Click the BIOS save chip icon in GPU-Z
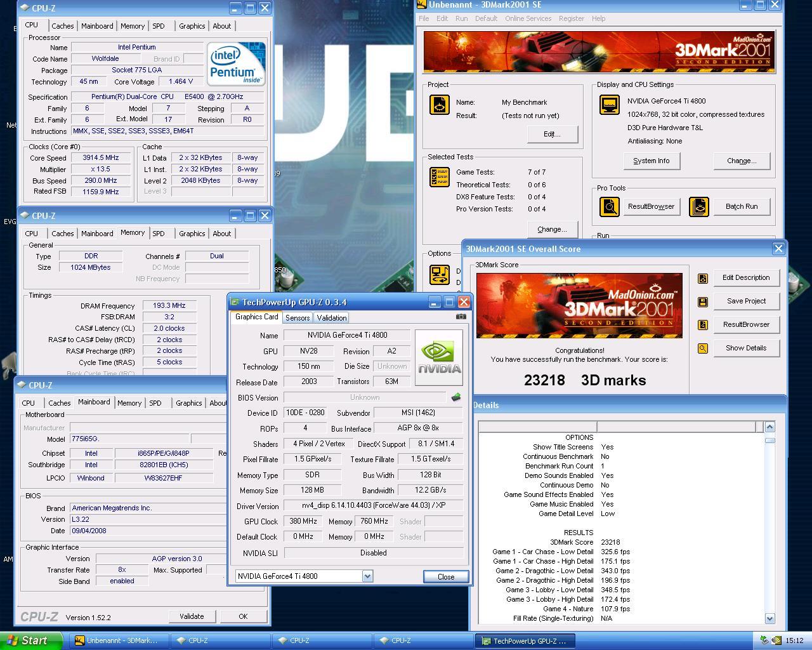The width and height of the screenshot is (812, 650). click(x=455, y=397)
